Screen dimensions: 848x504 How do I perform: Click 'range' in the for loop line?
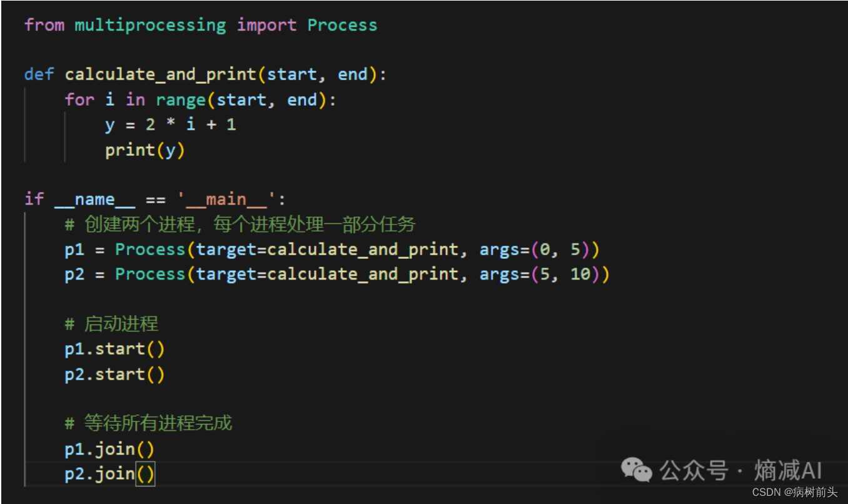pyautogui.click(x=181, y=100)
